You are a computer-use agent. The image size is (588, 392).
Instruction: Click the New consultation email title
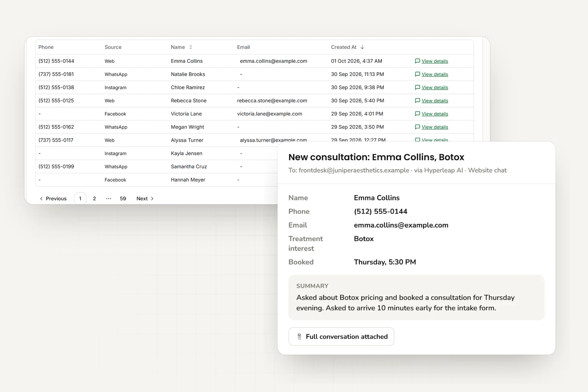(x=376, y=157)
